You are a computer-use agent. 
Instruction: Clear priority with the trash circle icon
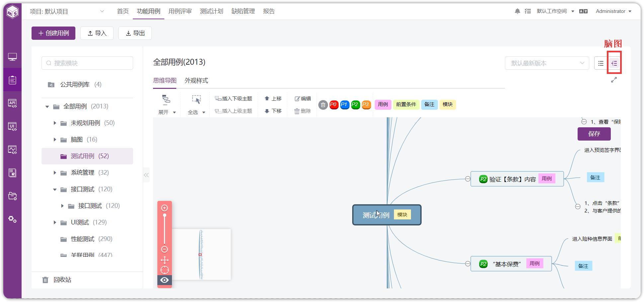pyautogui.click(x=323, y=105)
